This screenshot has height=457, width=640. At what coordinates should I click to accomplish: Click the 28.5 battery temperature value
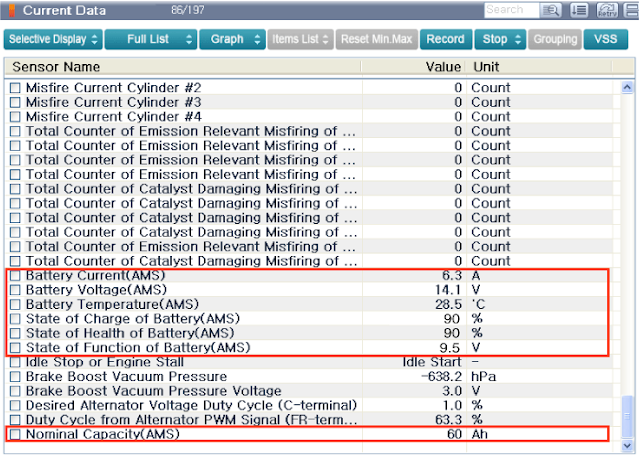(x=448, y=304)
